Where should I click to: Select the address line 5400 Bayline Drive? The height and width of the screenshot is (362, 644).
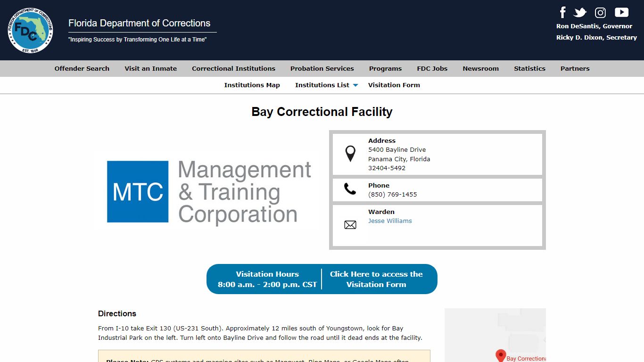click(x=397, y=149)
